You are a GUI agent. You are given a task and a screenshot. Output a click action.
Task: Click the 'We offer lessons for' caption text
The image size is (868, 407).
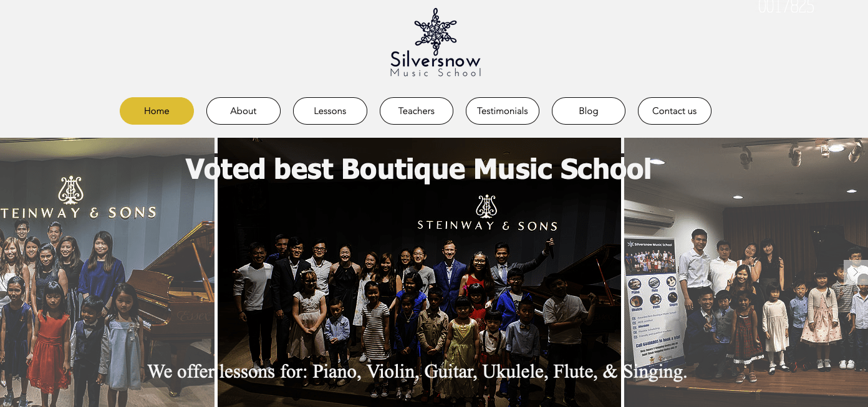click(417, 371)
